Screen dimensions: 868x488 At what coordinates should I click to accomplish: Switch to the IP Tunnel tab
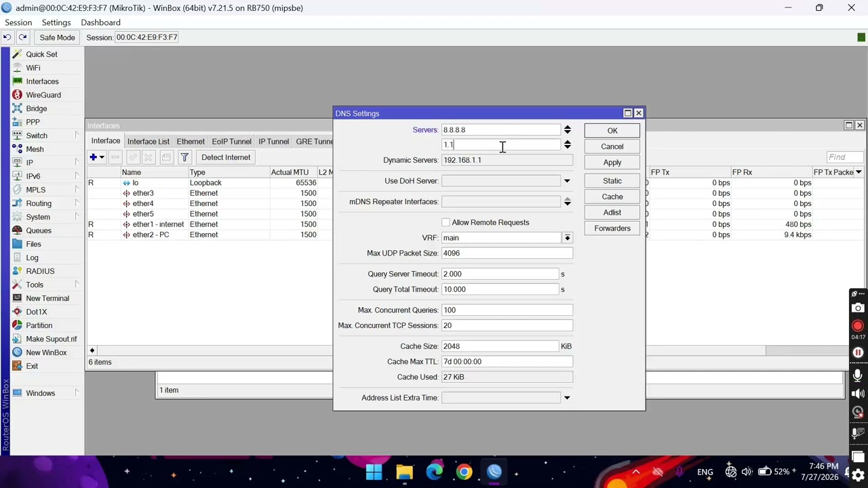(273, 141)
